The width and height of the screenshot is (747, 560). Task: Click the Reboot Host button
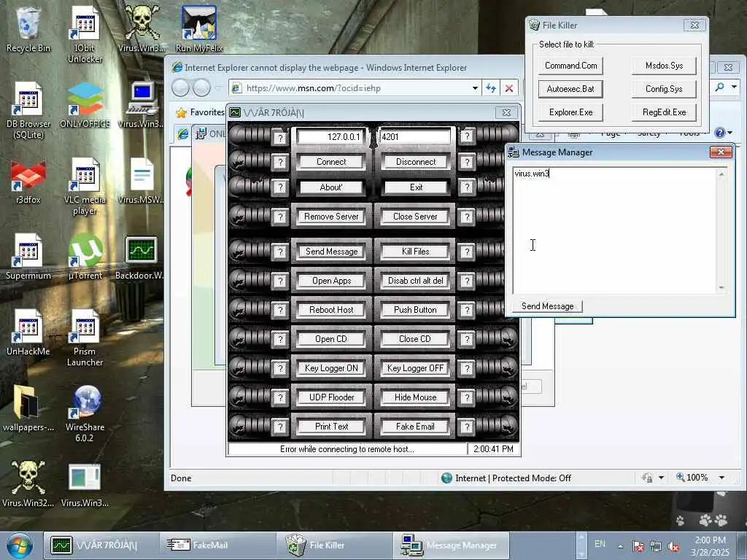[331, 310]
